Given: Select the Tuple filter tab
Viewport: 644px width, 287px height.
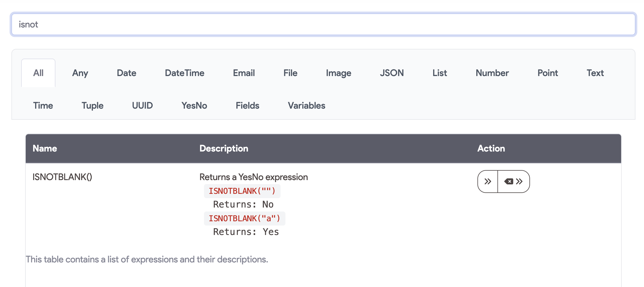Looking at the screenshot, I should click(92, 105).
